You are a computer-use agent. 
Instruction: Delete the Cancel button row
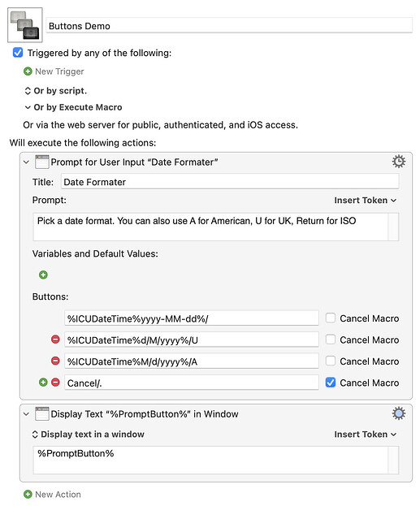[x=55, y=382]
